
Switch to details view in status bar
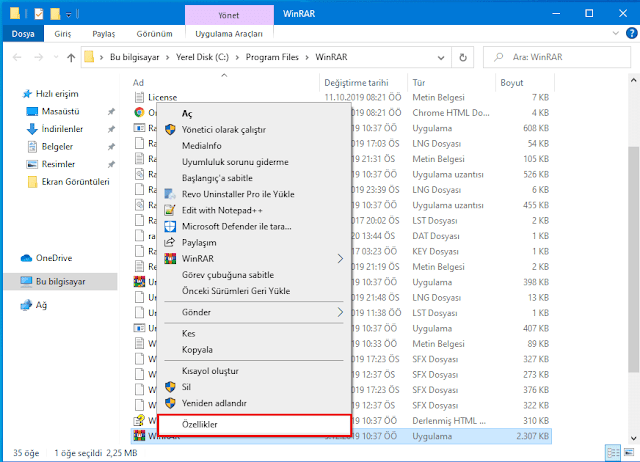[613, 453]
